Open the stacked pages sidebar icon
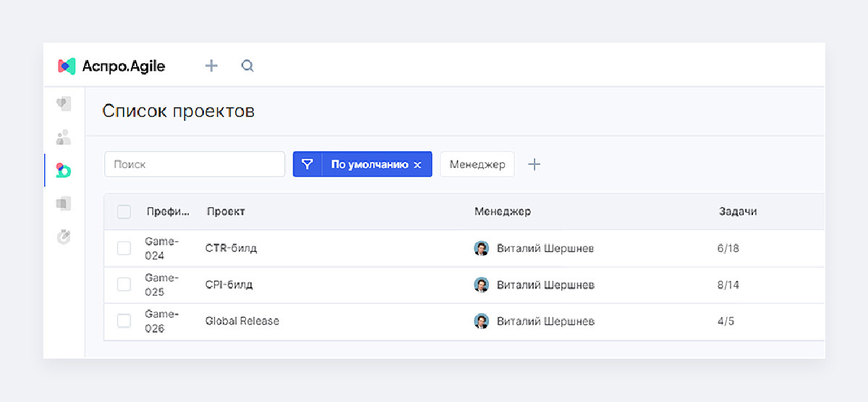This screenshot has width=868, height=402. point(64,204)
